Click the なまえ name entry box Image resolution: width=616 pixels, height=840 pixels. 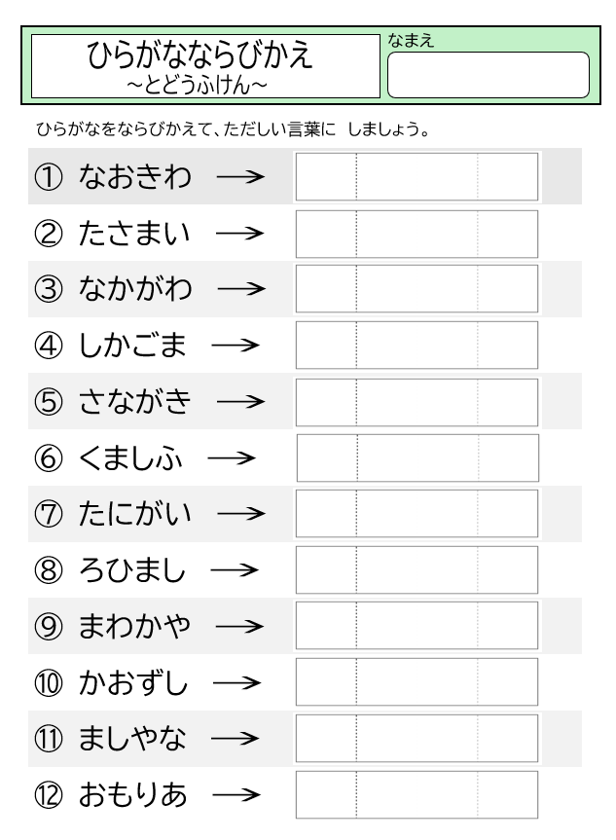pos(488,75)
